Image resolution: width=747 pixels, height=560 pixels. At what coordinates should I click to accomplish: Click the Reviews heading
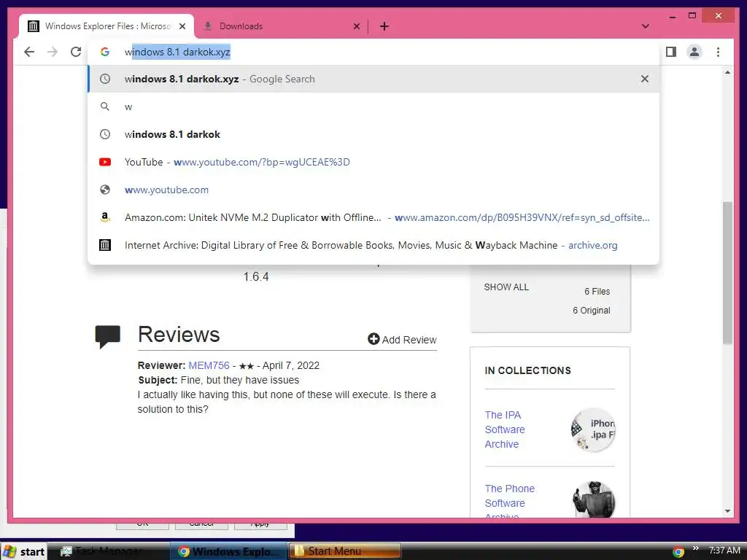(x=179, y=334)
